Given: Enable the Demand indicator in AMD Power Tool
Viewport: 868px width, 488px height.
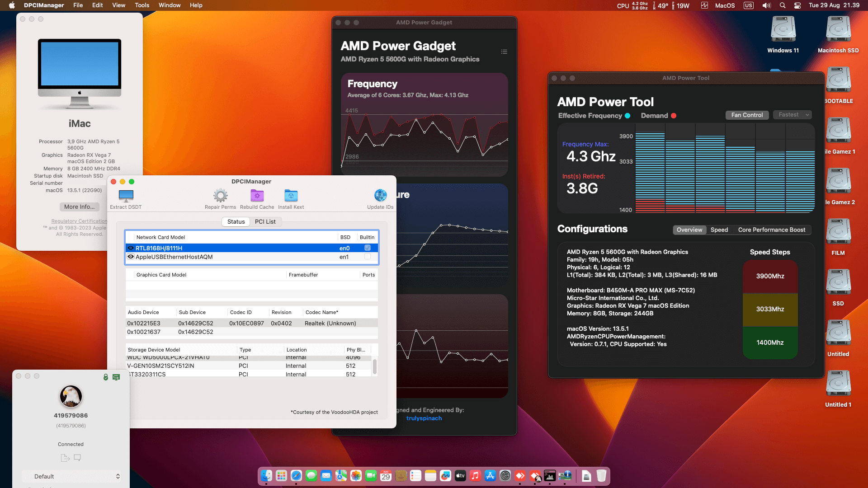Looking at the screenshot, I should (x=674, y=116).
